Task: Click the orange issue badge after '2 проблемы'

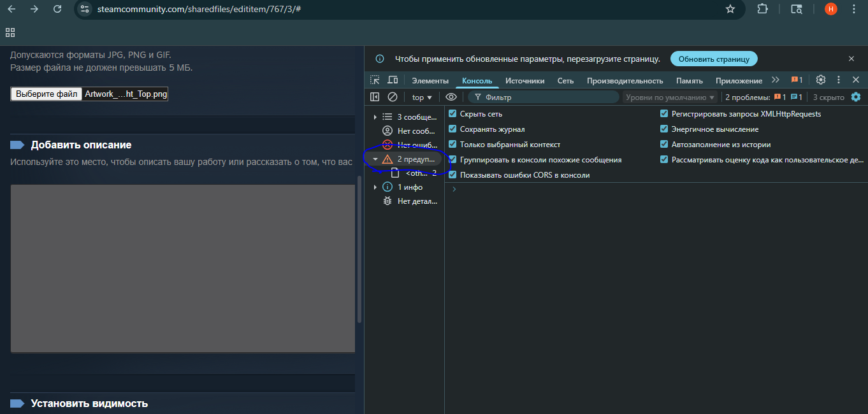Action: point(780,97)
